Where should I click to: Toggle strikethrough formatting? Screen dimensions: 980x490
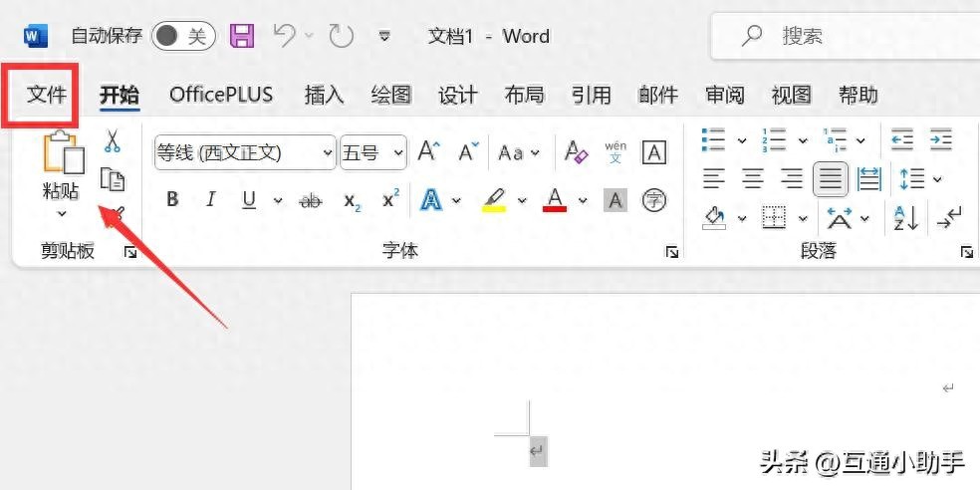point(311,200)
